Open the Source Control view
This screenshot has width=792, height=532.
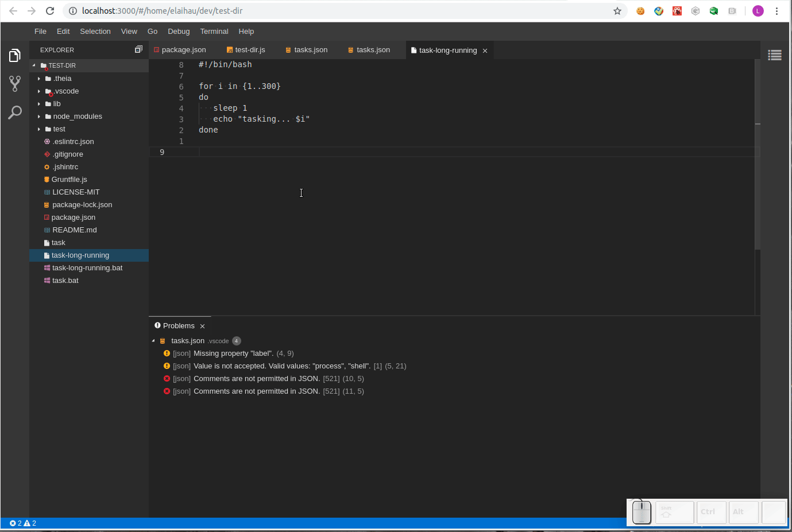point(14,84)
